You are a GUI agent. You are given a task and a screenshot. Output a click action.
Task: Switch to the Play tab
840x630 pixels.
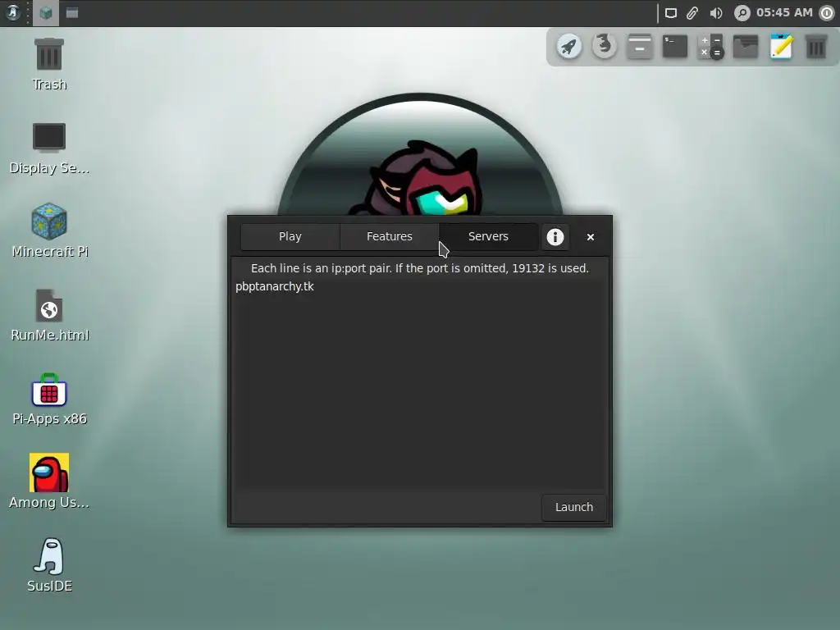pyautogui.click(x=290, y=237)
